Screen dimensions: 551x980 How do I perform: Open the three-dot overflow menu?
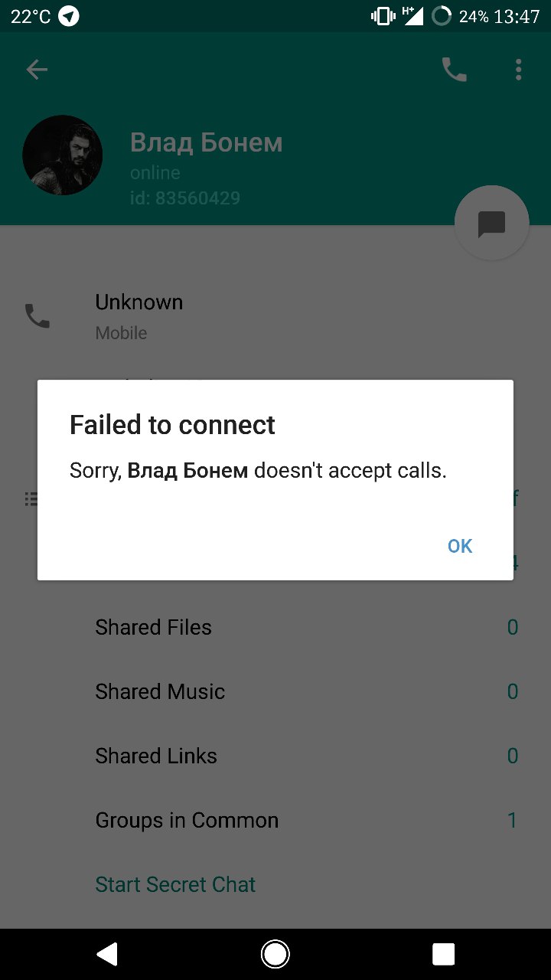coord(518,70)
